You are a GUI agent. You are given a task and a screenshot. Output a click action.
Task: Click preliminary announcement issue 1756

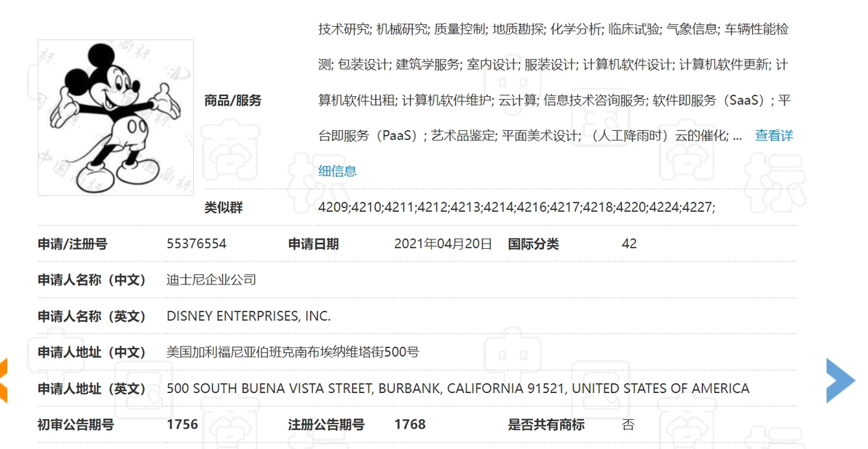(182, 425)
